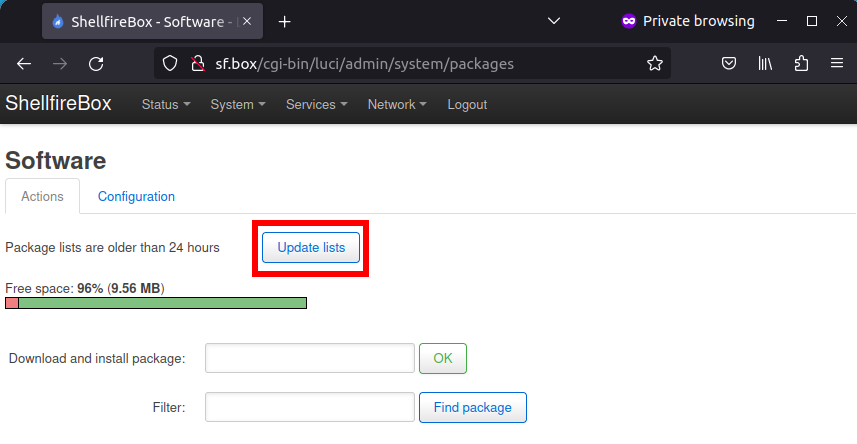
Task: Click the green OK button
Action: [443, 358]
